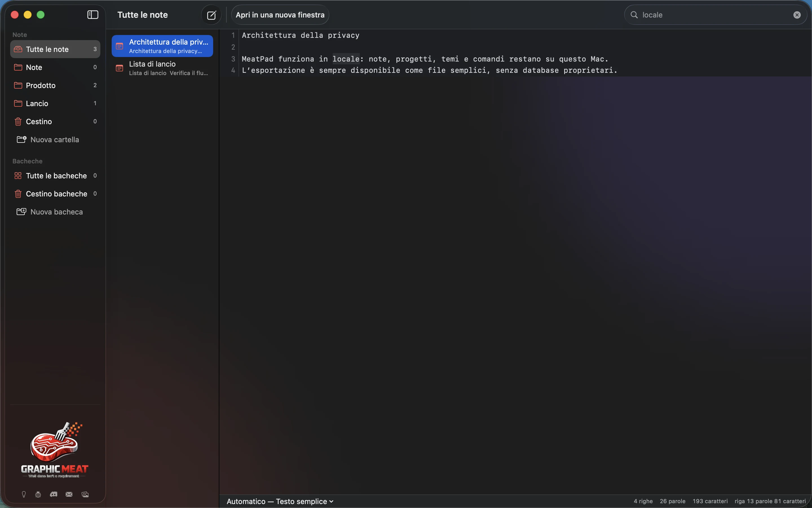The image size is (812, 508).
Task: Click 'Apri in una nuova finestra' button
Action: click(280, 15)
